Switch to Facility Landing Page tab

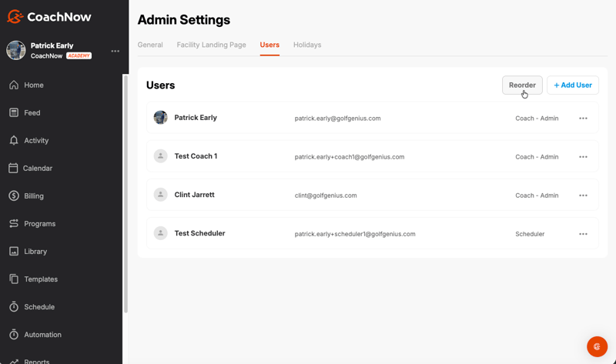click(211, 45)
